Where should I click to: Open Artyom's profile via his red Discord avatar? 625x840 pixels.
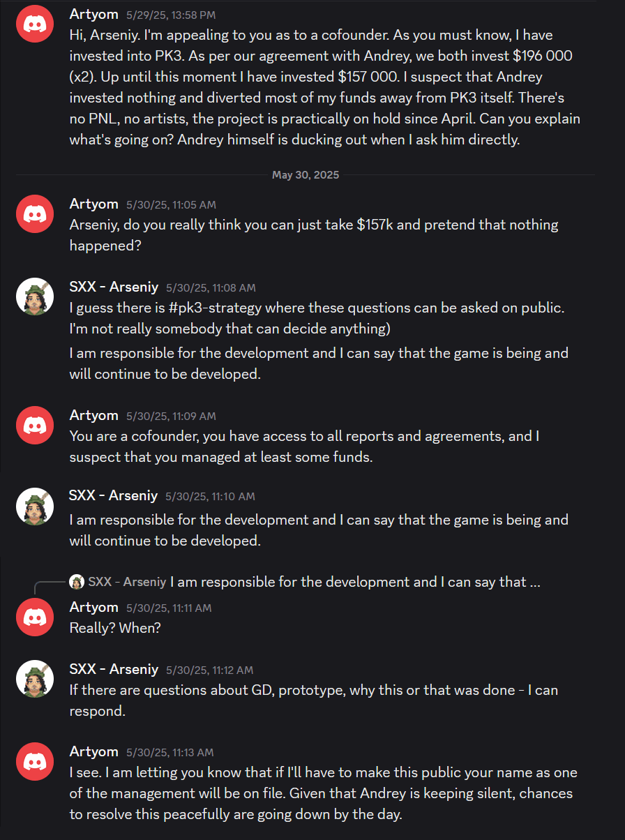click(34, 23)
